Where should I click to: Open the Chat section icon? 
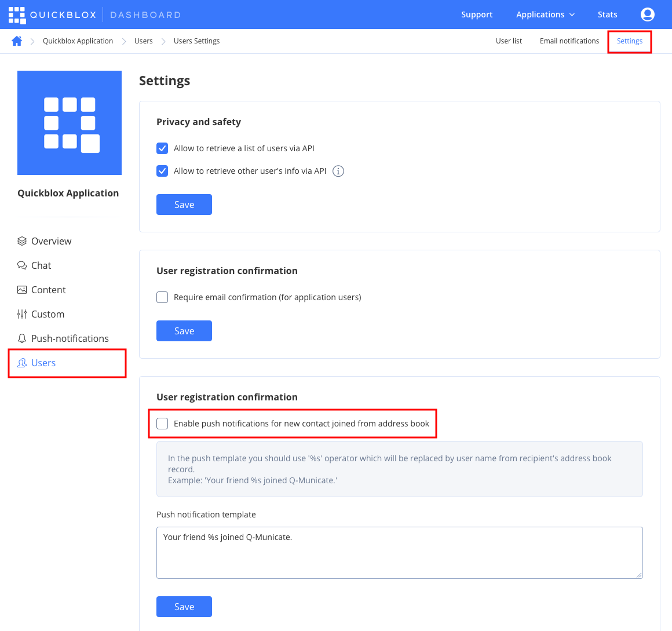(x=21, y=265)
